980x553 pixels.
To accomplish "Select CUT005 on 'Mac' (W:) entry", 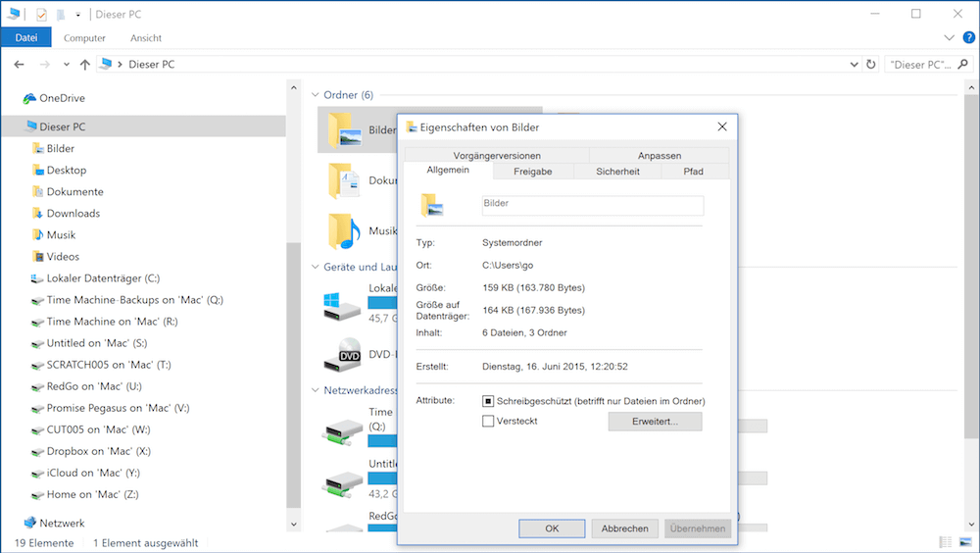I will pos(98,429).
